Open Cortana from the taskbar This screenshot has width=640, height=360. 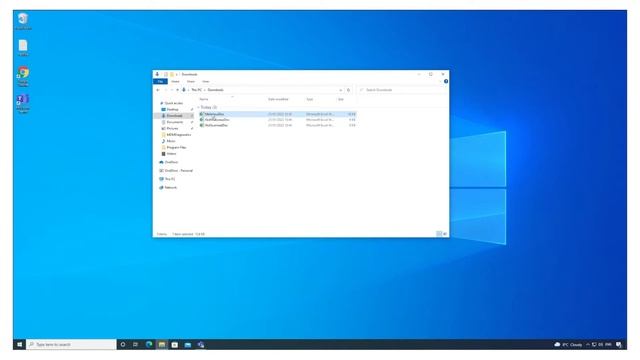123,344
